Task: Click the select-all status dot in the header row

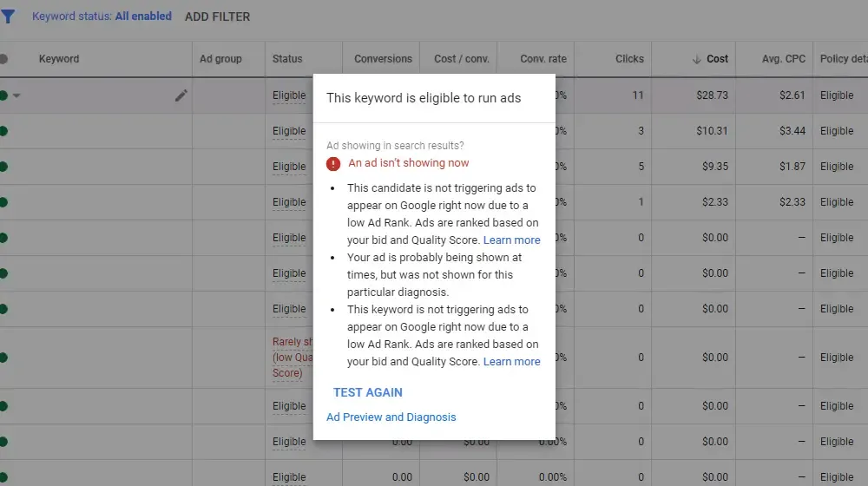Action: click(x=3, y=59)
